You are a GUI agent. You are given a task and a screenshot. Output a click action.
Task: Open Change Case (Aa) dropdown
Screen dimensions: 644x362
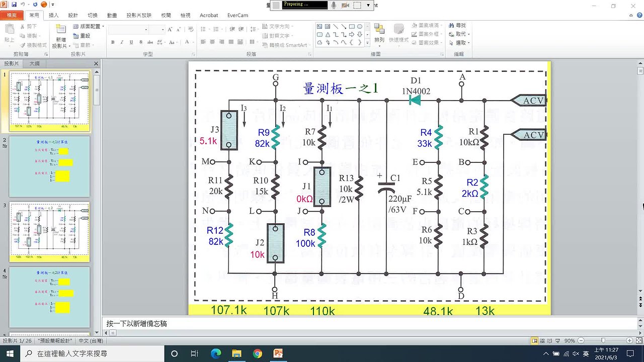(174, 42)
